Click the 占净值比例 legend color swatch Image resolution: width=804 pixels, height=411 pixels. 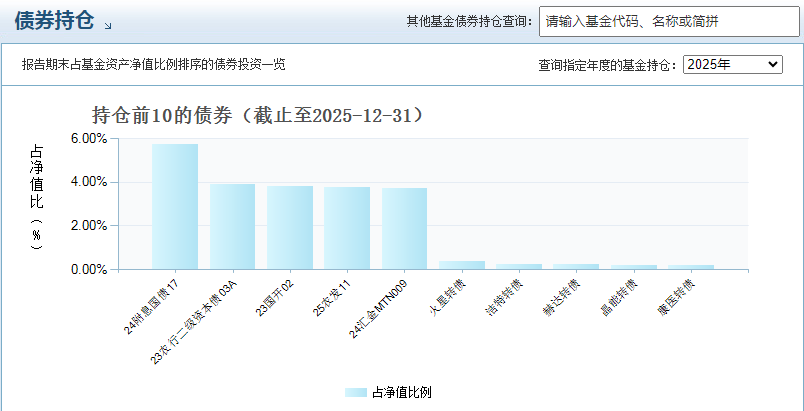[356, 393]
